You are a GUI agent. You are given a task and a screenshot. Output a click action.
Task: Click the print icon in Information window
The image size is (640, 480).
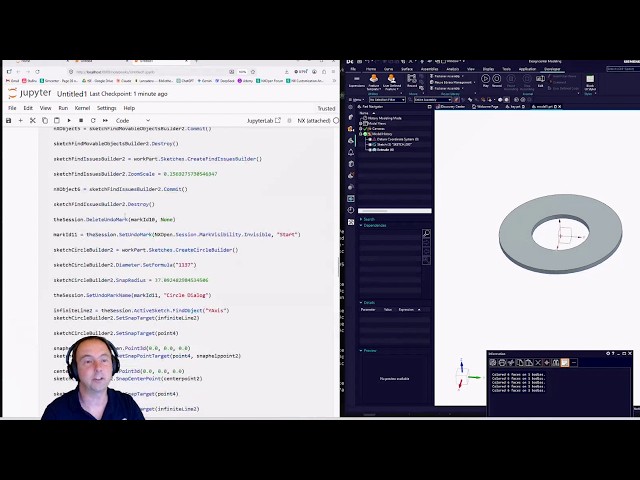pyautogui.click(x=502, y=362)
